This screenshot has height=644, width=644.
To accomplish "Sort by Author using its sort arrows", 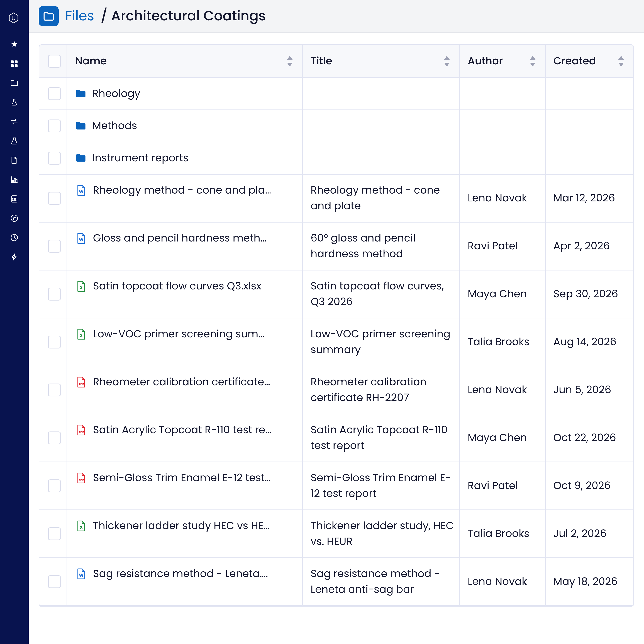I will point(533,61).
